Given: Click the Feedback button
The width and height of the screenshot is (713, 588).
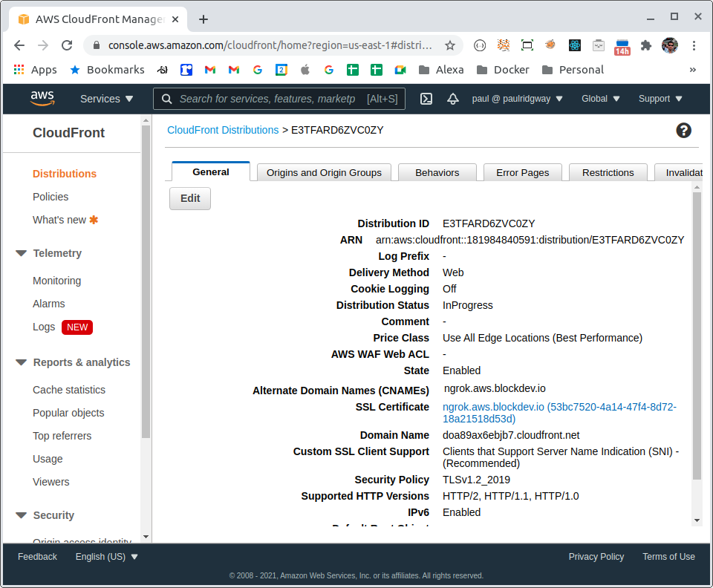Looking at the screenshot, I should click(x=37, y=557).
